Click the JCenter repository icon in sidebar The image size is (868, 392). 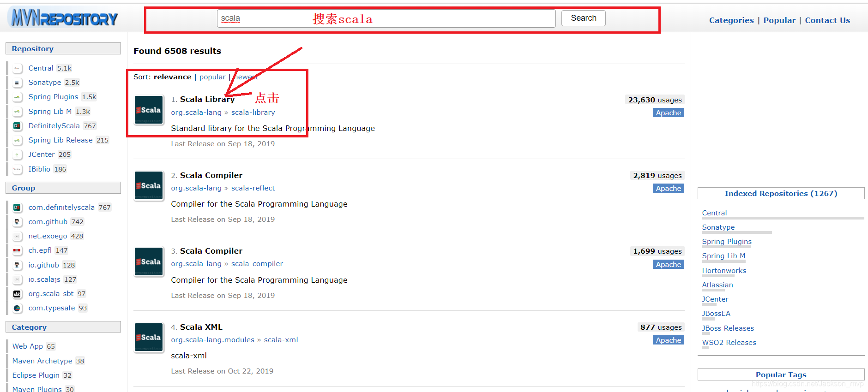[x=17, y=154]
